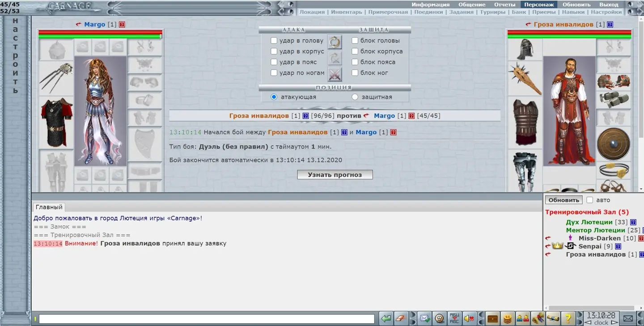This screenshot has height=326, width=644.
Task: Open the 'Инвентарь' submenu item
Action: point(346,12)
